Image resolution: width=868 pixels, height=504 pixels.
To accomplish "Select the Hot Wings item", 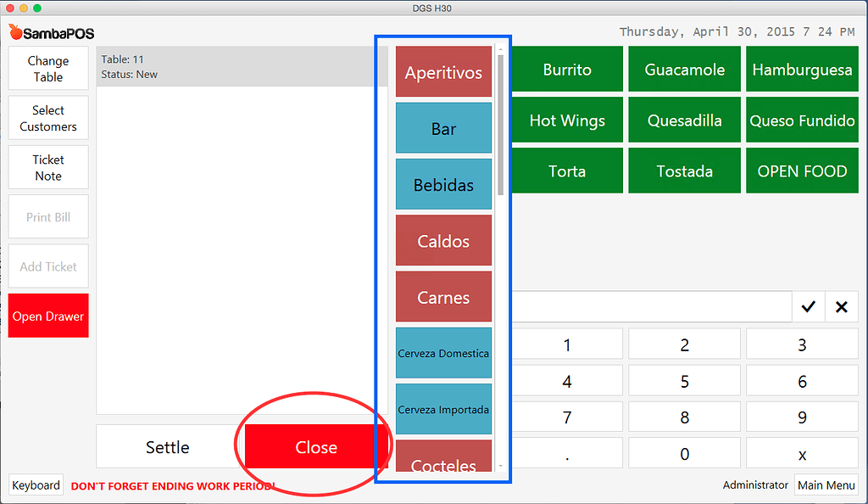I will 566,120.
